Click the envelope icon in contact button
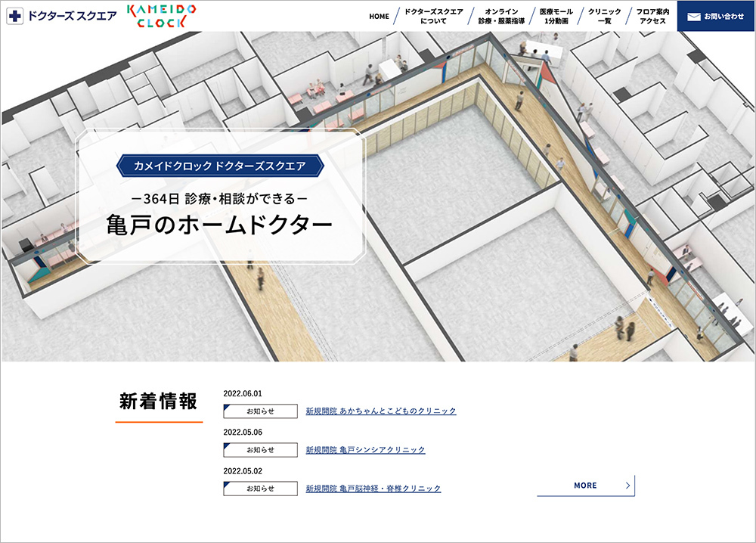756x543 pixels. pyautogui.click(x=693, y=16)
